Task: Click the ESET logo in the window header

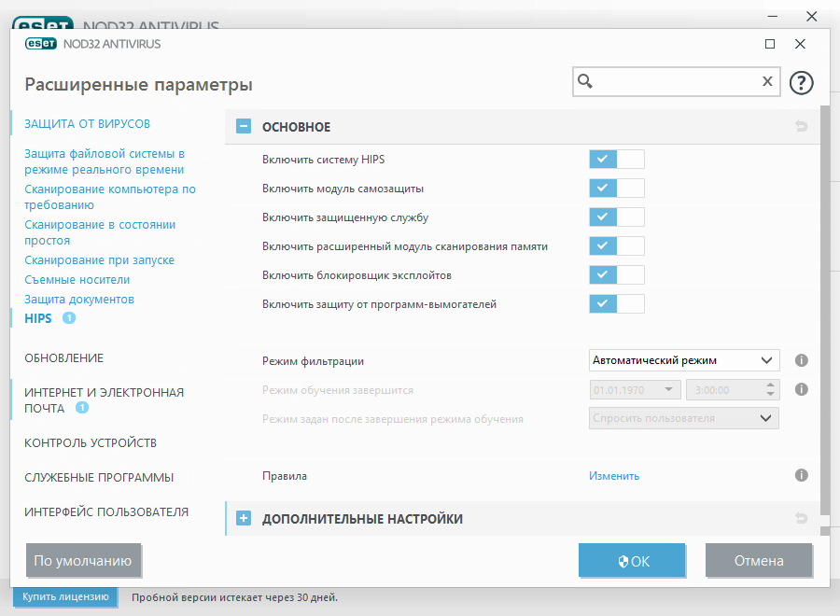Action: pyautogui.click(x=42, y=43)
